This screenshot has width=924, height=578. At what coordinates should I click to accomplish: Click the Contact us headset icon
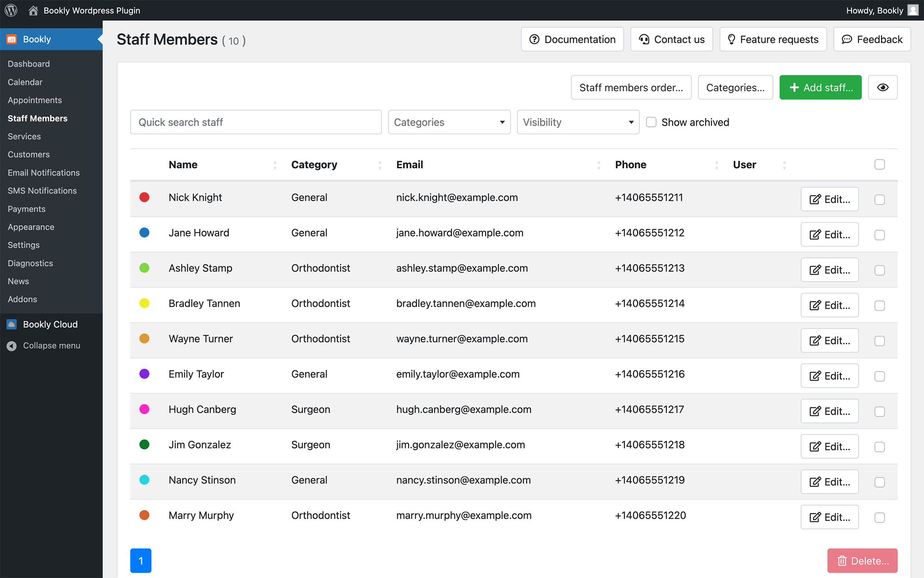(x=644, y=39)
